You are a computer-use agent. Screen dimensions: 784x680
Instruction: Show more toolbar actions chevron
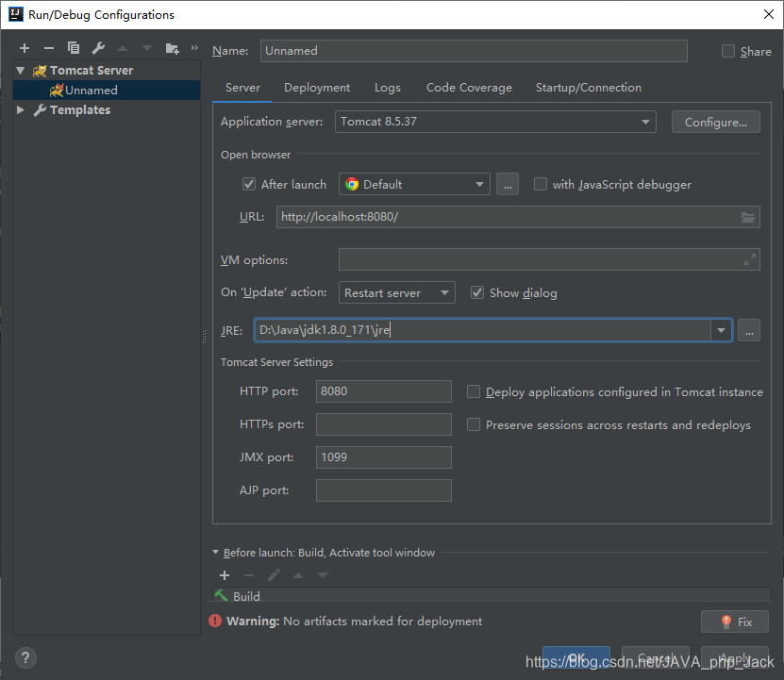click(x=194, y=47)
